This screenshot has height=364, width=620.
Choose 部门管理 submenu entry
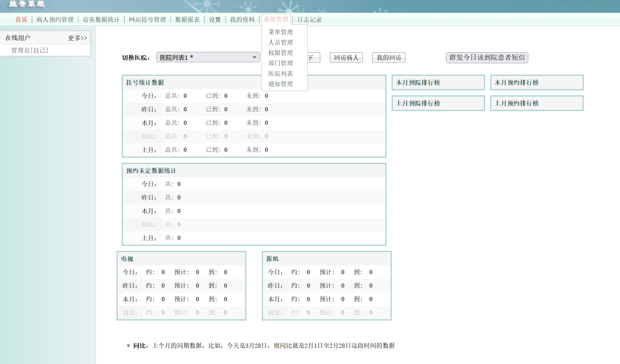pos(281,63)
